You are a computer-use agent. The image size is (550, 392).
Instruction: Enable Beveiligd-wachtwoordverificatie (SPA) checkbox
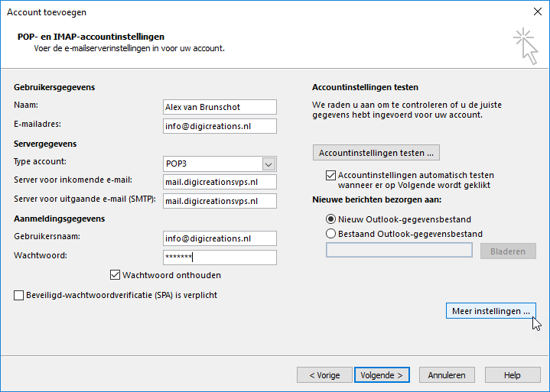point(19,295)
